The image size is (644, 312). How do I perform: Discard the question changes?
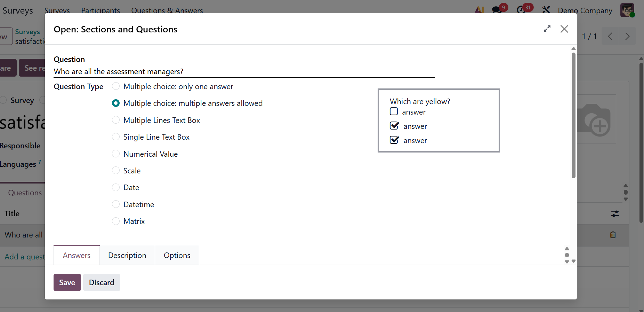[x=102, y=282]
